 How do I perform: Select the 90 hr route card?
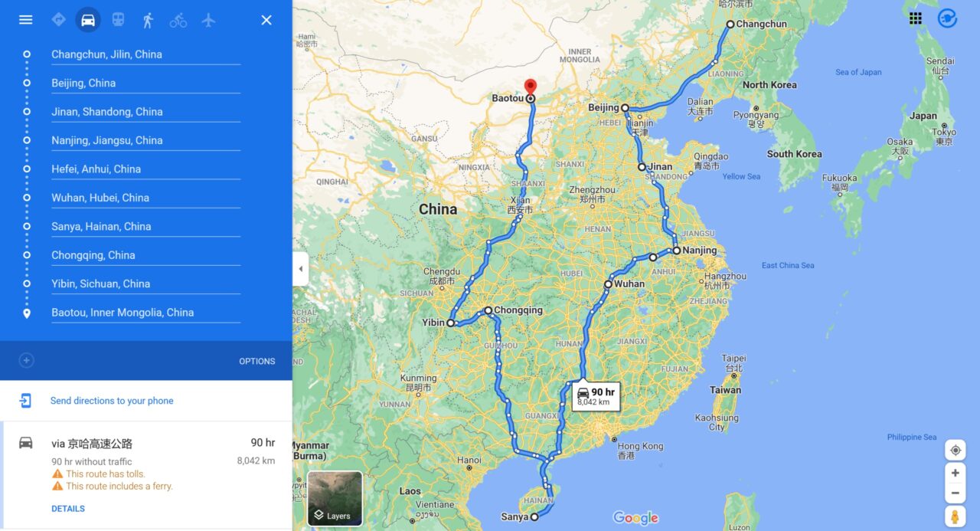[x=145, y=475]
